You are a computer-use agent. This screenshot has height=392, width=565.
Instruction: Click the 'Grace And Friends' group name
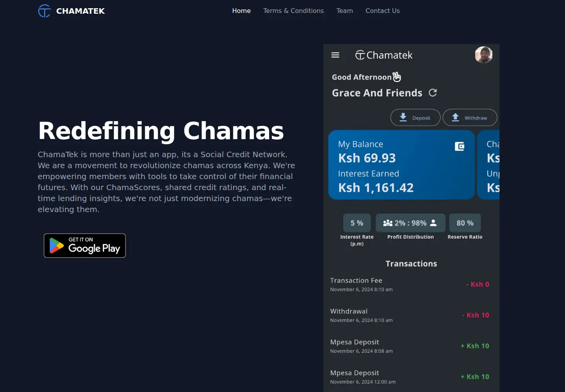[377, 93]
